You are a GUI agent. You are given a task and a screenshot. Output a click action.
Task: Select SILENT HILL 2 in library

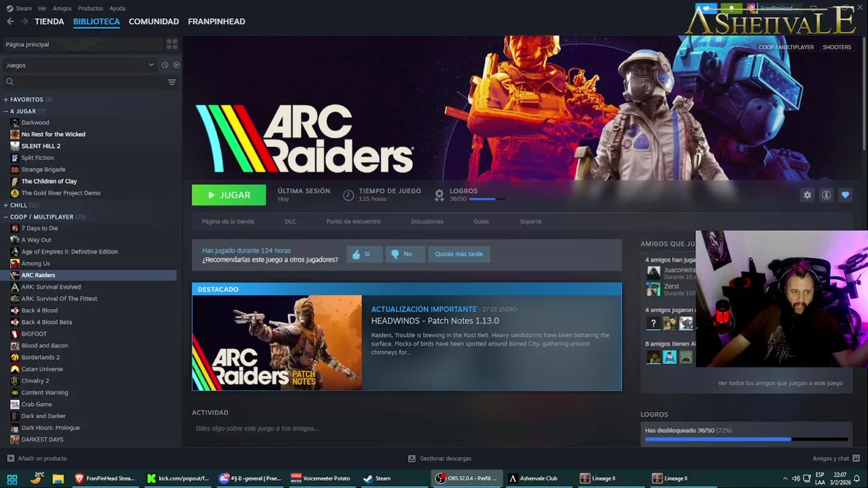click(41, 146)
